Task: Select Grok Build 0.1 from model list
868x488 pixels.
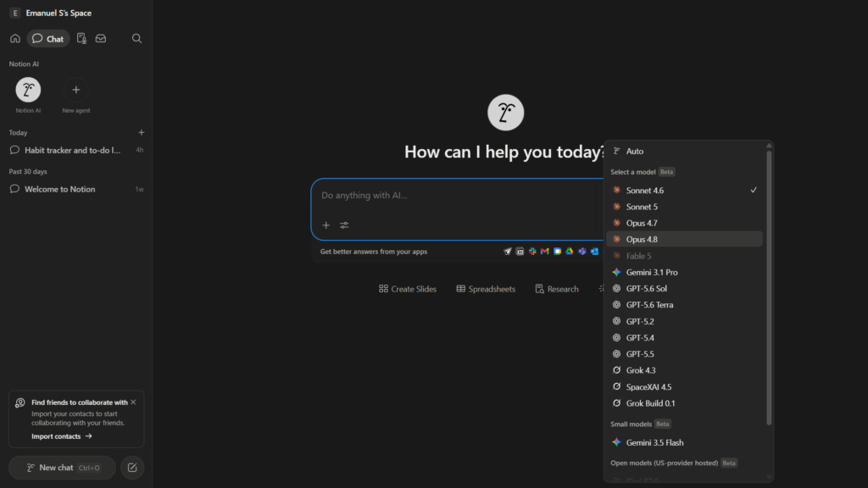Action: coord(684,403)
